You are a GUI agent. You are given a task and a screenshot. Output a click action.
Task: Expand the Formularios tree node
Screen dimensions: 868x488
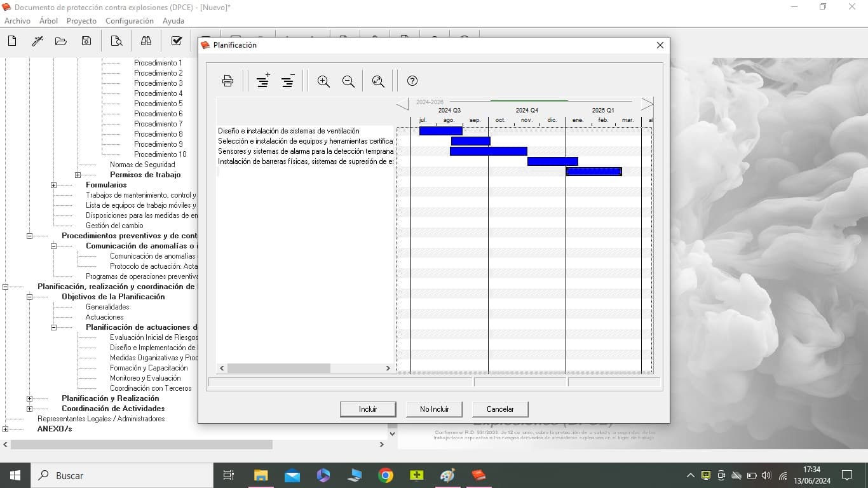[x=53, y=185]
